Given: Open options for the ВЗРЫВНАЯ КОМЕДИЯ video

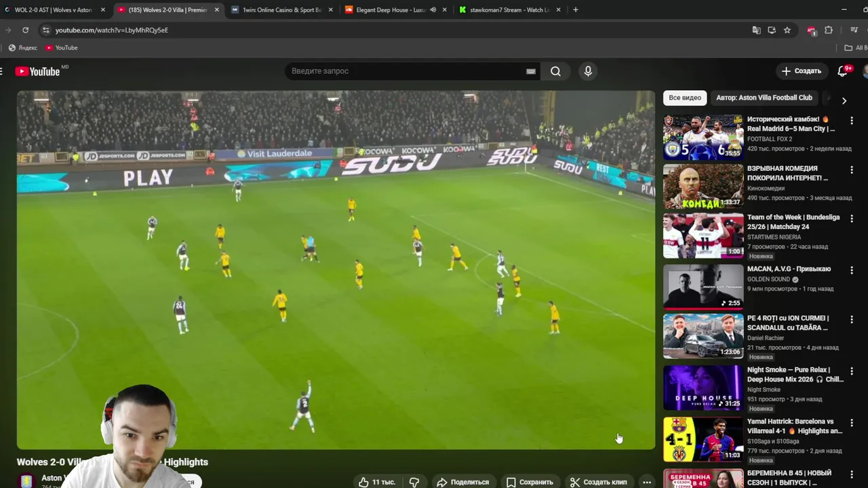Looking at the screenshot, I should [x=852, y=169].
